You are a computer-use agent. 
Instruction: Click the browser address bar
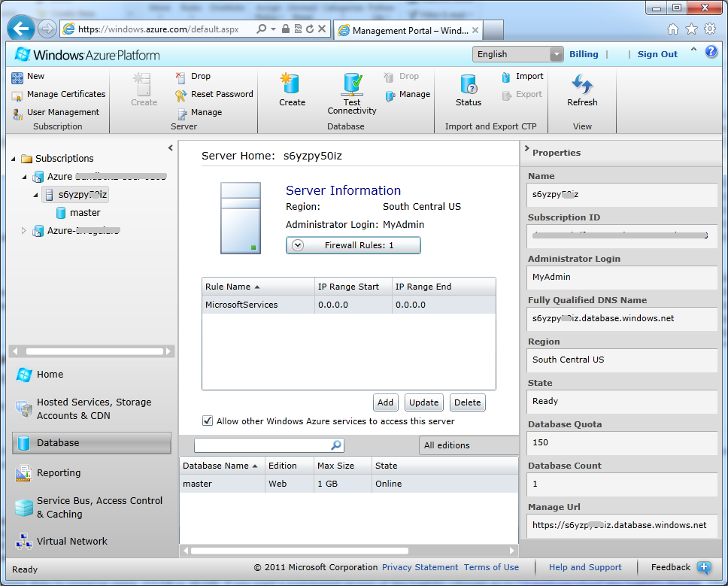coord(158,29)
